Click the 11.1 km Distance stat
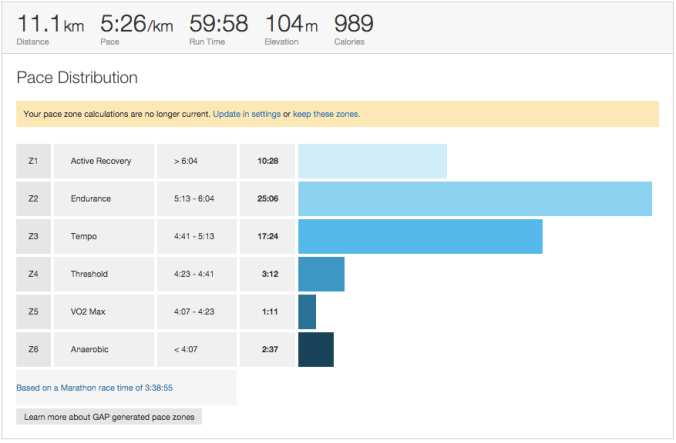This screenshot has width=676, height=443. coord(50,27)
